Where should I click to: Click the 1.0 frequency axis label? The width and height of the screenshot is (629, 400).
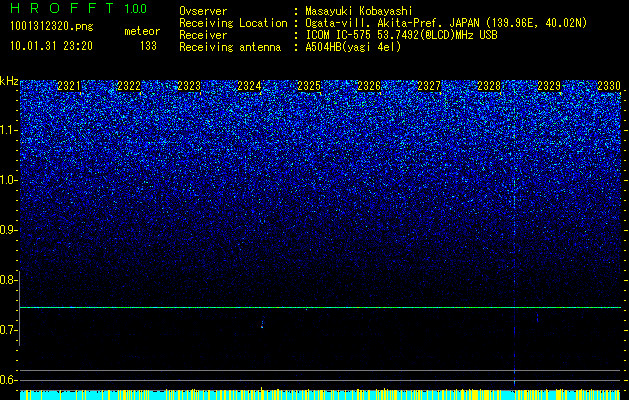pos(9,180)
